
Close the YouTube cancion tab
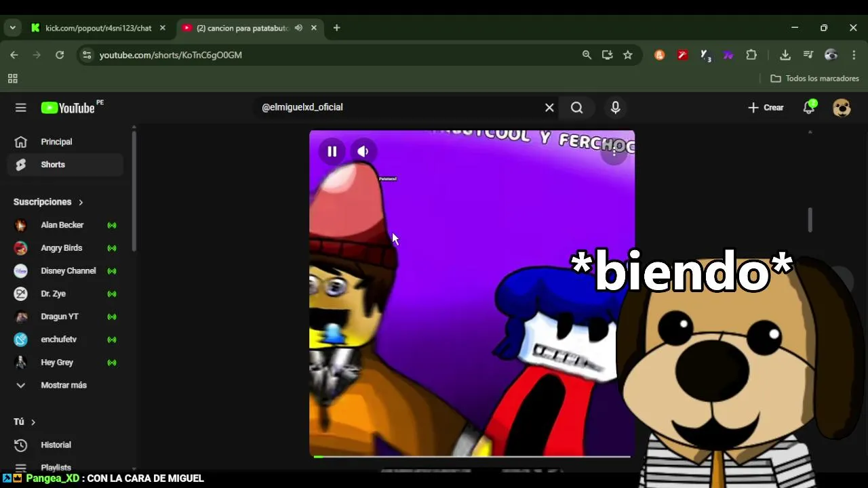coord(313,28)
